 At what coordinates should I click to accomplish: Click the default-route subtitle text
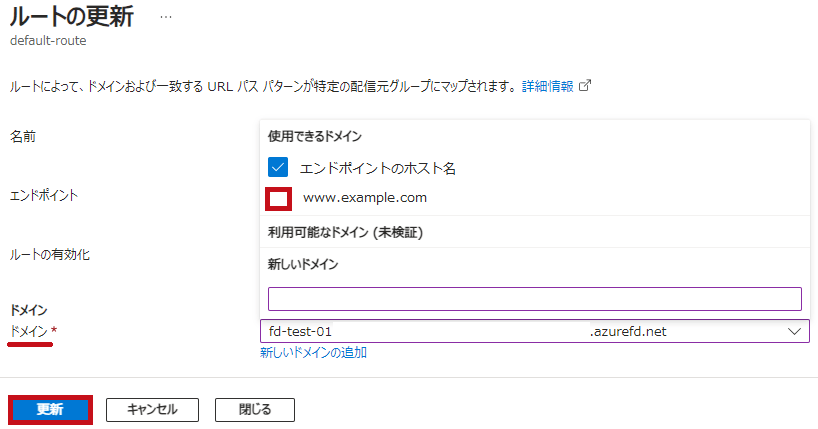(48, 41)
